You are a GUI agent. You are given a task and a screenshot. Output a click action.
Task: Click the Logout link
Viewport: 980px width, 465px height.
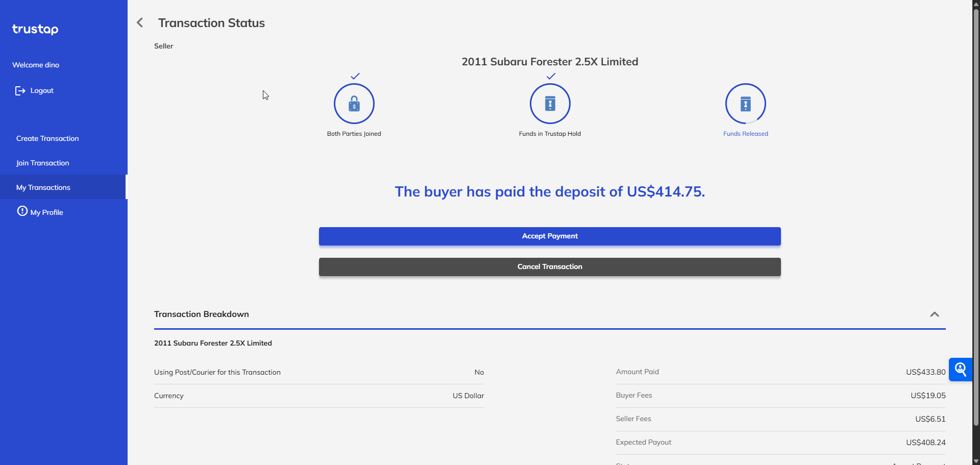(x=42, y=91)
